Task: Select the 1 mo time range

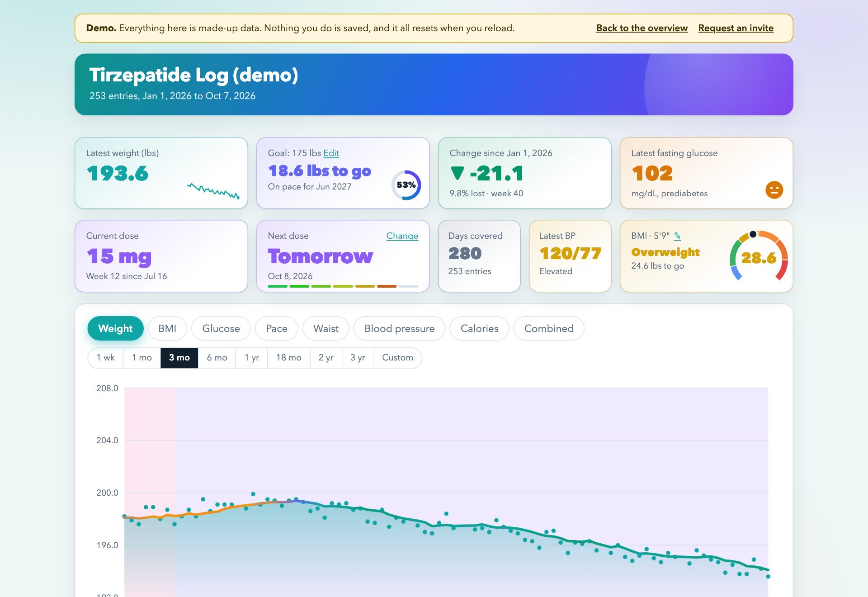Action: (142, 358)
